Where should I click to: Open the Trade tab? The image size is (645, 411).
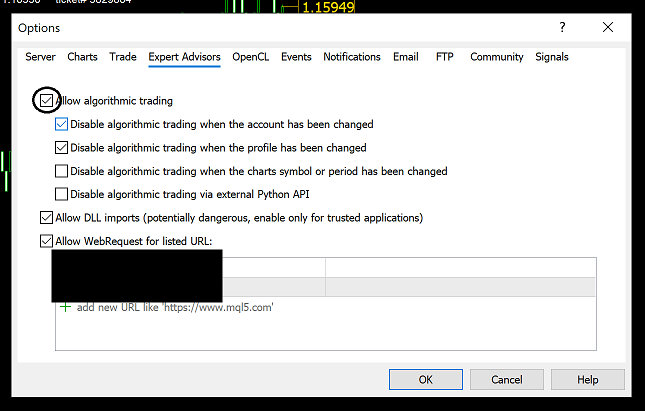pyautogui.click(x=123, y=57)
